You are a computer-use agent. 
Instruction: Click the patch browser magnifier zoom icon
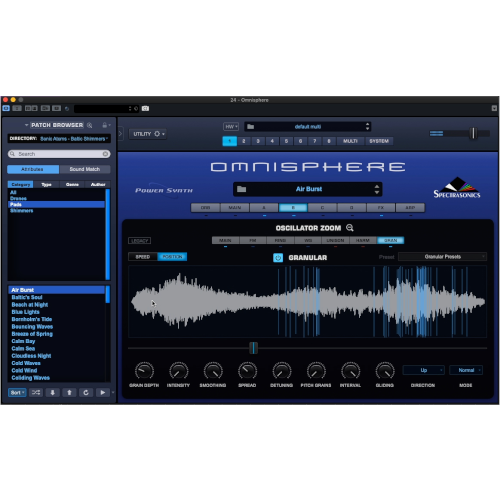[89, 125]
